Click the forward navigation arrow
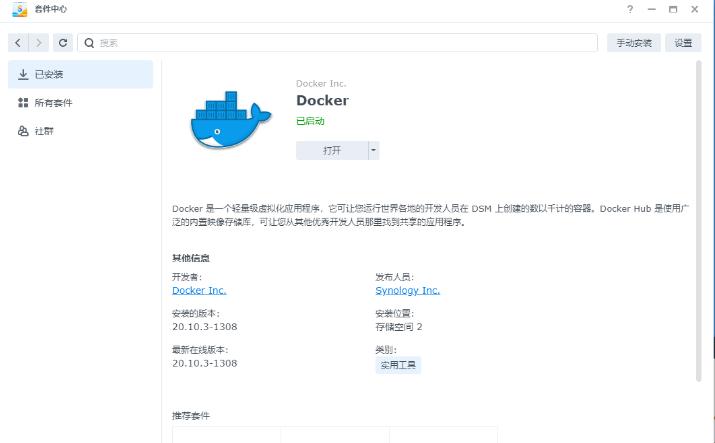 point(39,43)
